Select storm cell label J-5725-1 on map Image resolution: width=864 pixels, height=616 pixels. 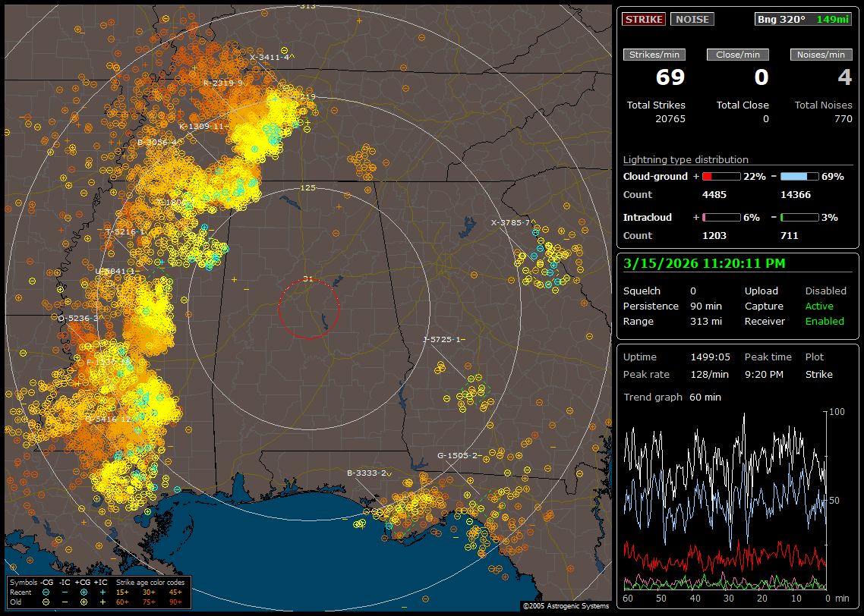coord(443,339)
